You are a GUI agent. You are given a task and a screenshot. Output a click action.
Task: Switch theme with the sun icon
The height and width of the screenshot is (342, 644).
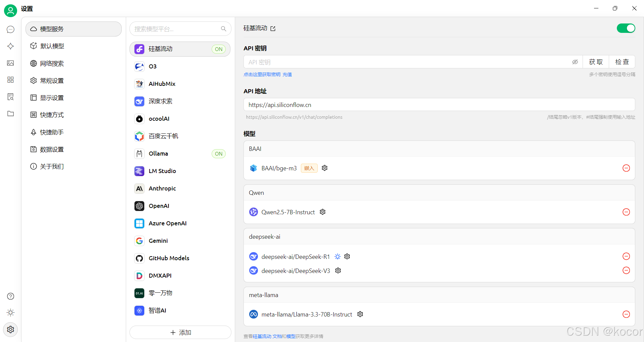[x=10, y=313]
